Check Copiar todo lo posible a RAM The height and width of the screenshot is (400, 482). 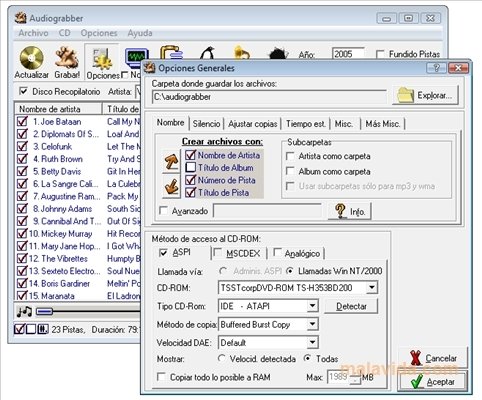click(x=161, y=377)
